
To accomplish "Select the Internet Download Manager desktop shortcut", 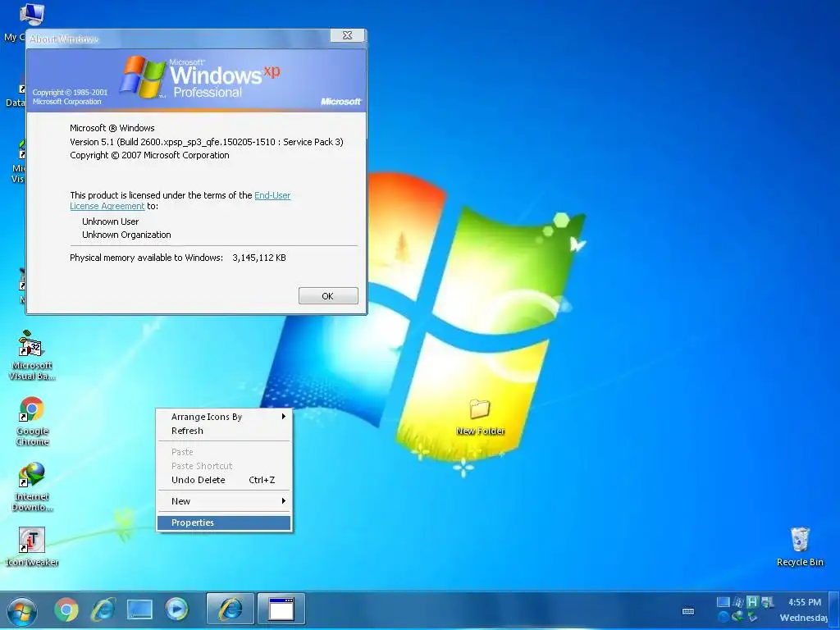I will [x=32, y=487].
